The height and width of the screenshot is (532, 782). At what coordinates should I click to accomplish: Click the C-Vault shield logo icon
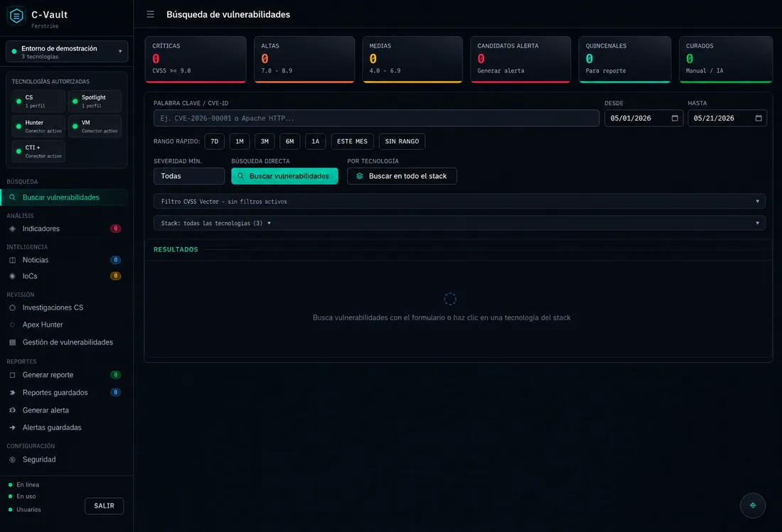coord(16,16)
